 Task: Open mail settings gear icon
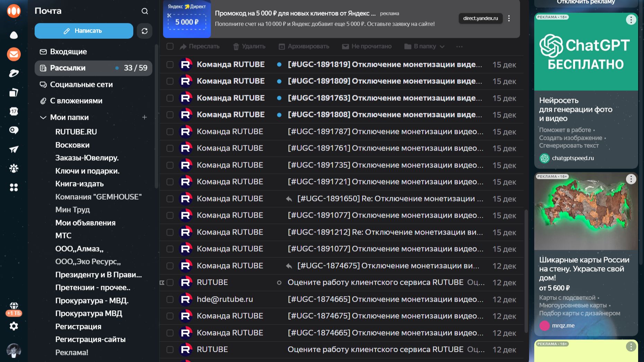[x=14, y=326]
